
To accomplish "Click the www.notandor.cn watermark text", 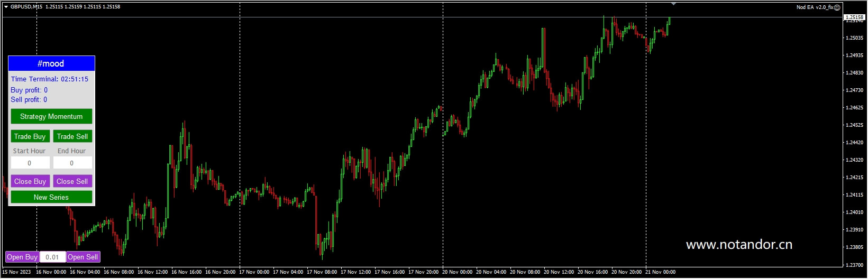I will [x=739, y=245].
